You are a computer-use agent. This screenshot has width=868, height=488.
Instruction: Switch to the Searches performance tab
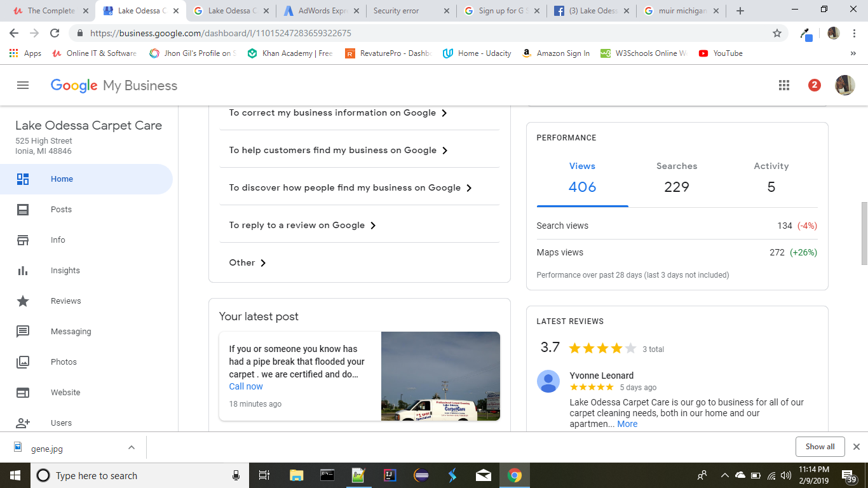point(676,177)
